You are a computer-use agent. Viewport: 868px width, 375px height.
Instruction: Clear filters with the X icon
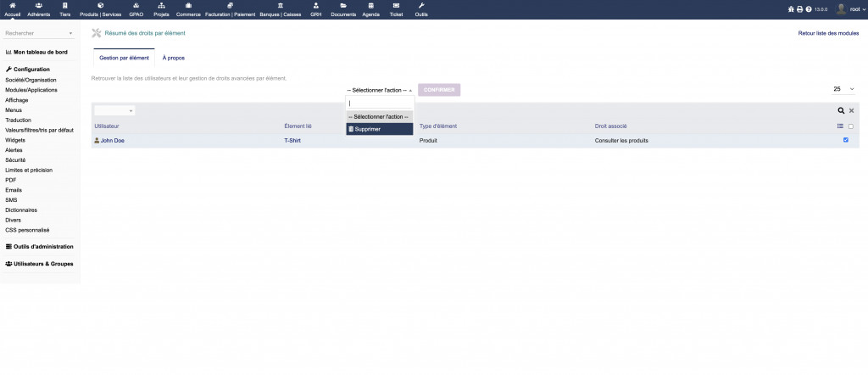click(x=852, y=111)
